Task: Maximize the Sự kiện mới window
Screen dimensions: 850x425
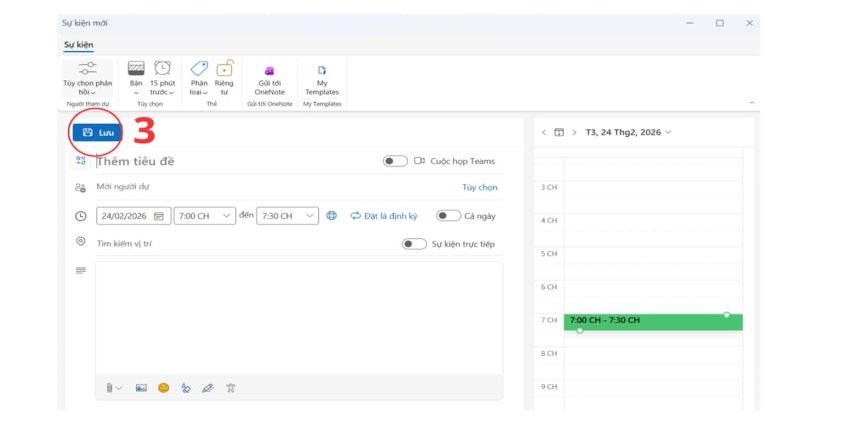Action: pos(719,23)
